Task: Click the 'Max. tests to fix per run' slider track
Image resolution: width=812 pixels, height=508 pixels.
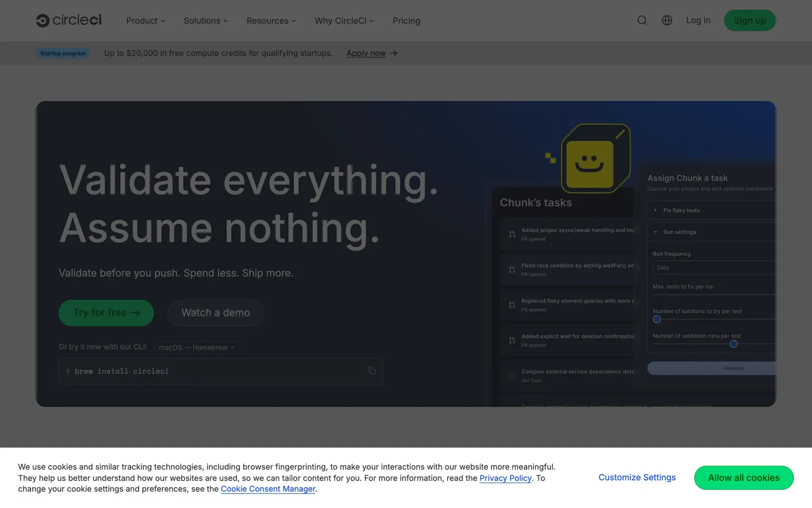Action: 714,295
